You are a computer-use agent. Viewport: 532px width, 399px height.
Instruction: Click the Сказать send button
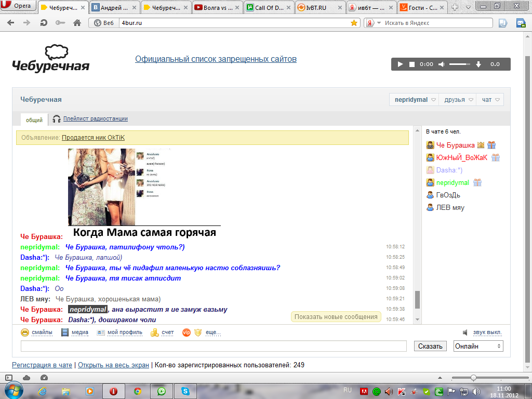point(430,346)
